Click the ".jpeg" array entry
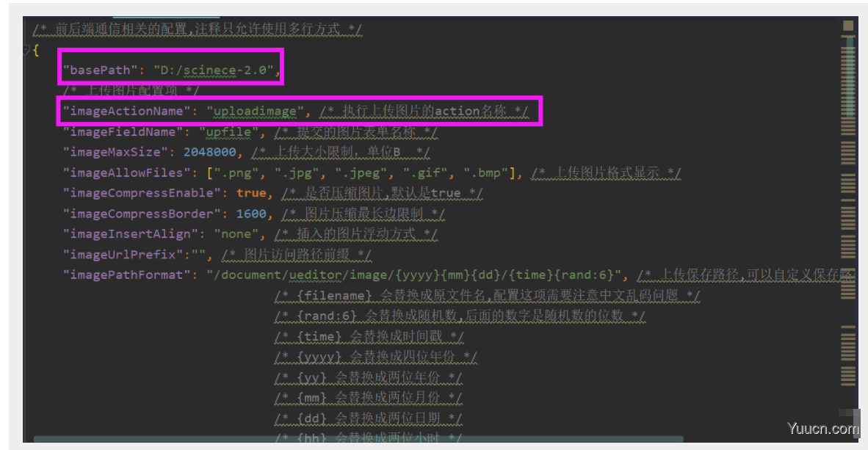 (361, 173)
